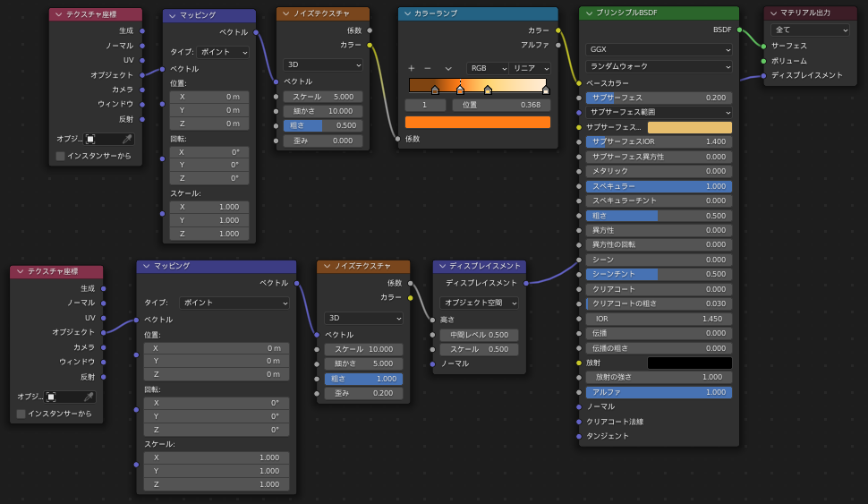Click the 細かさ 10.000 field in the upper ノイズテクスチャ
868x504 pixels.
pyautogui.click(x=323, y=111)
